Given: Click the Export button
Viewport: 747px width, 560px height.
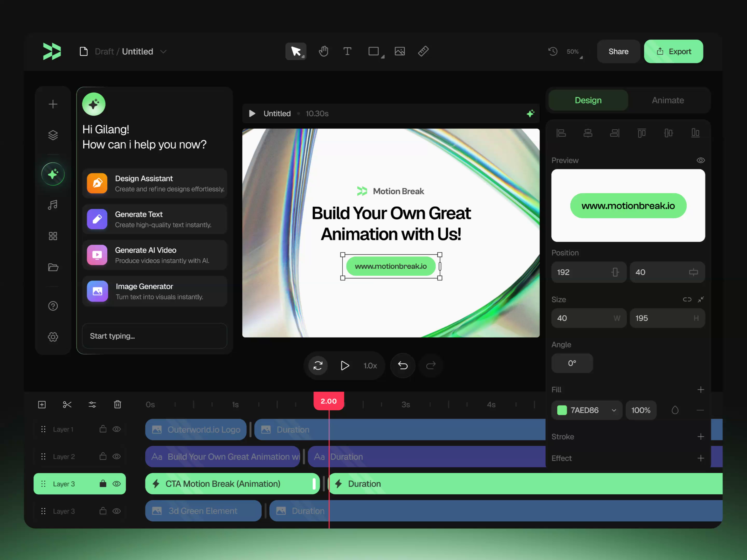Looking at the screenshot, I should tap(673, 51).
